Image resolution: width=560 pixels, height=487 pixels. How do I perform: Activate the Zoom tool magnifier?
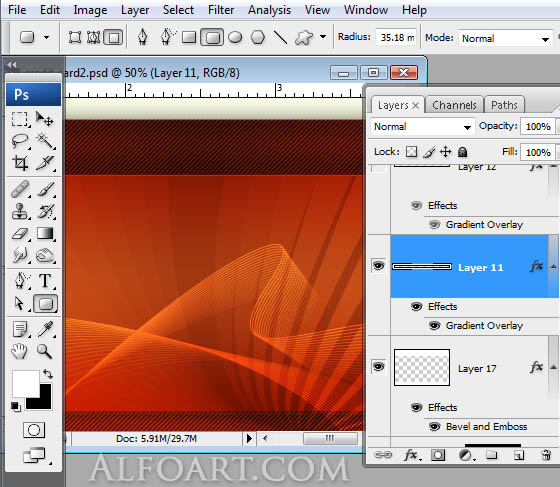click(45, 351)
